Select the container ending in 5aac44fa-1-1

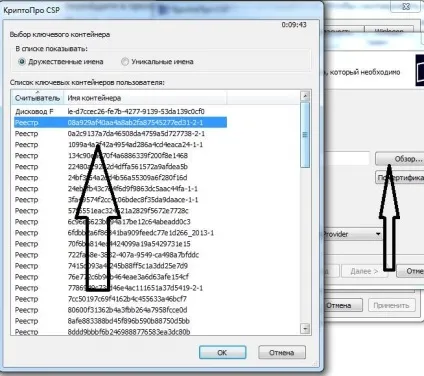point(120,188)
